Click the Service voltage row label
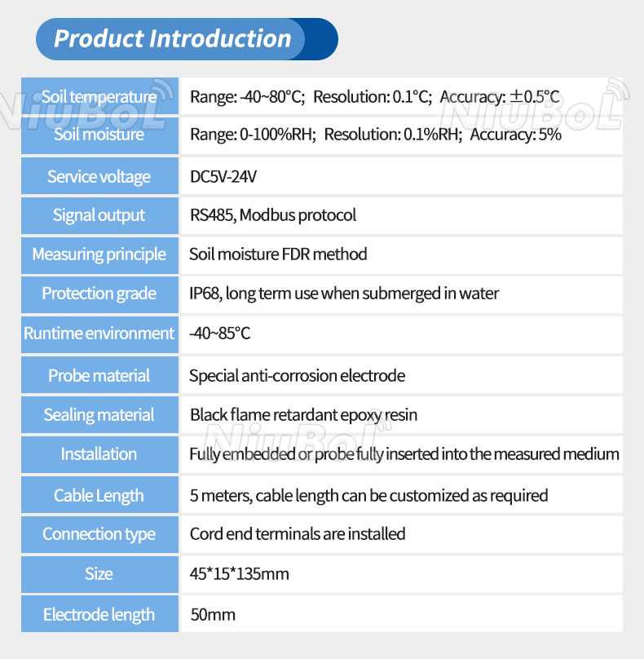The image size is (644, 659). (99, 177)
